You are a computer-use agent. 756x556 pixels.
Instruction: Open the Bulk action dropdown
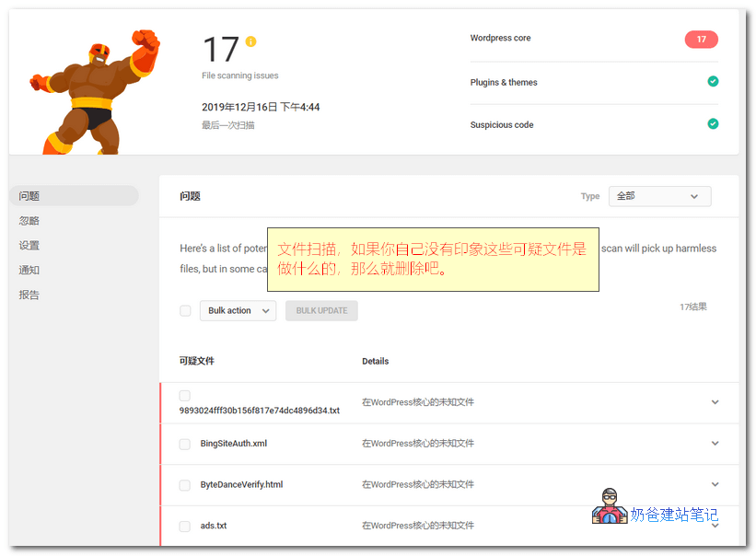point(238,310)
